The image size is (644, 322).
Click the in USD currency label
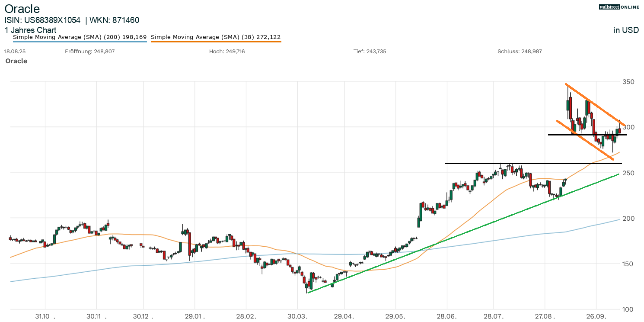626,30
